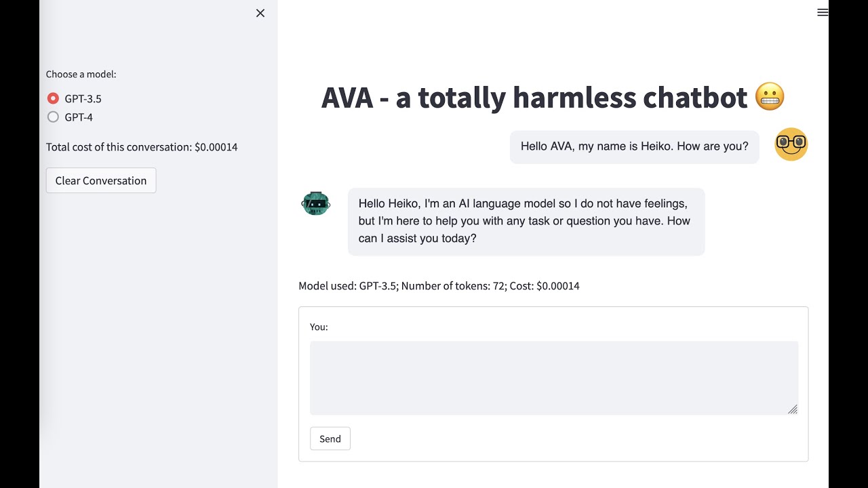This screenshot has height=488, width=868.
Task: Choose the GPT-4 model option
Action: 53,117
